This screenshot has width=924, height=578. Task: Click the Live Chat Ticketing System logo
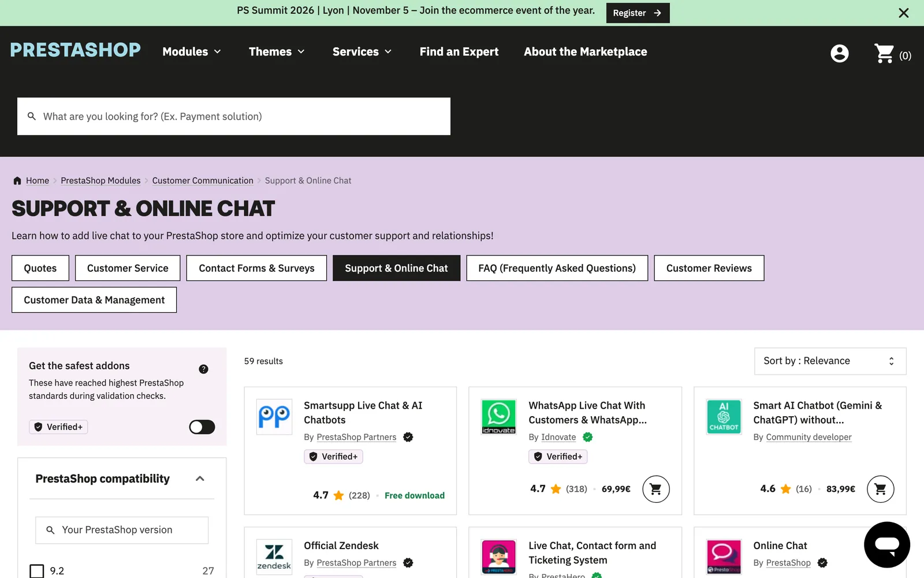[x=499, y=557]
